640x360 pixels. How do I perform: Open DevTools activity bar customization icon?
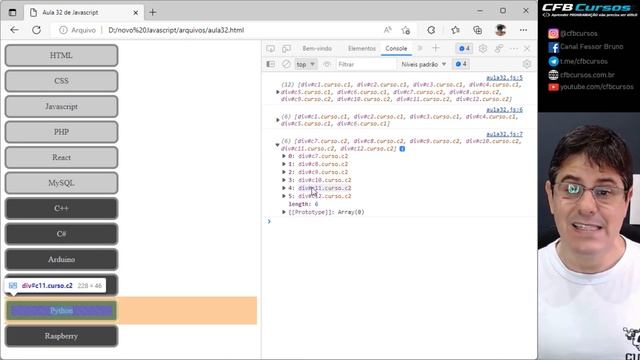(x=499, y=49)
